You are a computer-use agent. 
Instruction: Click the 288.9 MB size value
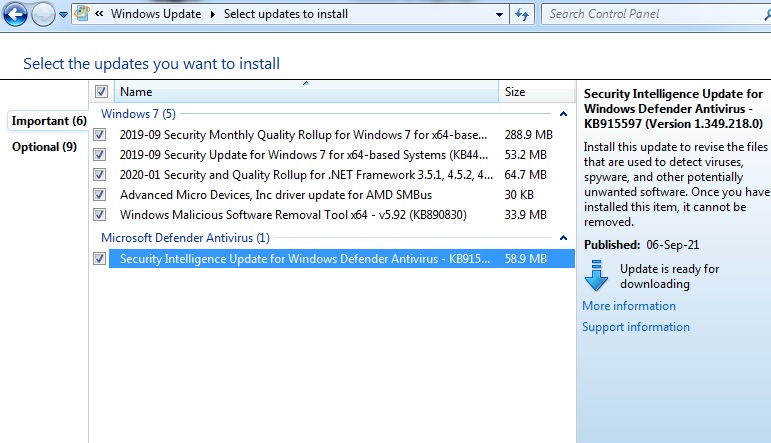click(529, 135)
